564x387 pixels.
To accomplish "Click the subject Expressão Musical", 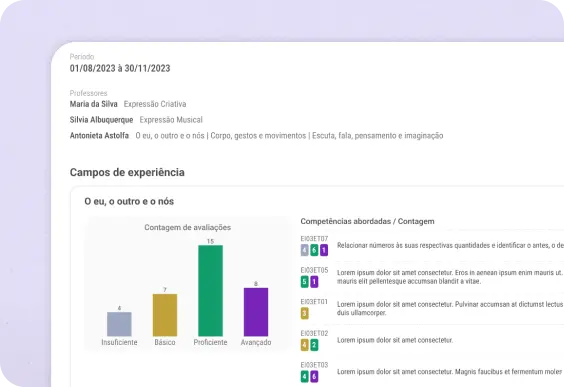I will 171,120.
